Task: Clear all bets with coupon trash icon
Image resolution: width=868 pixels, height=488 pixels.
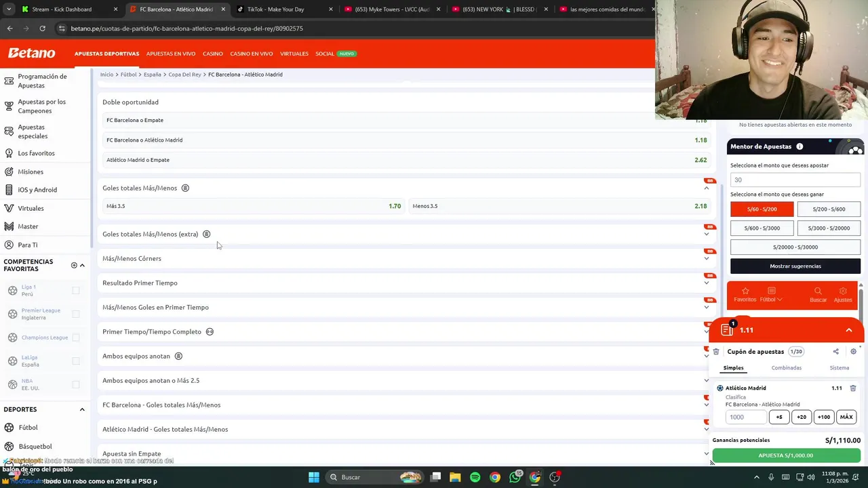Action: [716, 352]
